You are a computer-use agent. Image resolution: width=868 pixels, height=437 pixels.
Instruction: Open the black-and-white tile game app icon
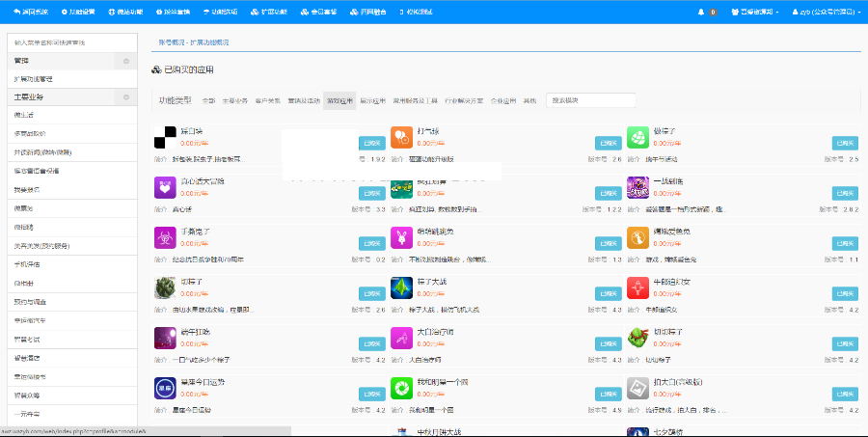tap(165, 137)
